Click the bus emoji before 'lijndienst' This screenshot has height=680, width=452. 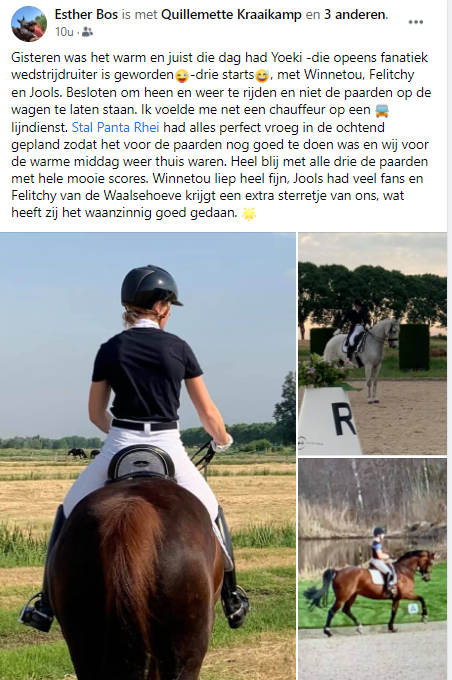382,111
